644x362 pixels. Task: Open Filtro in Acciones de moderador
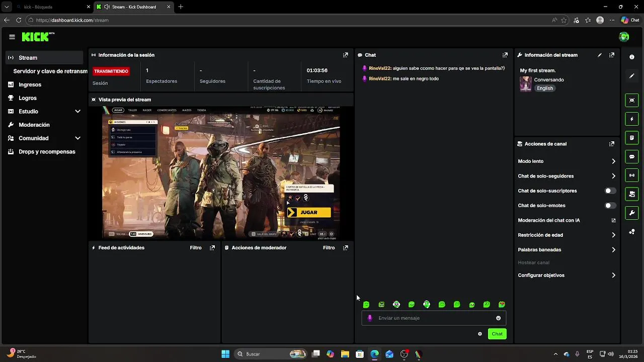coord(329,248)
